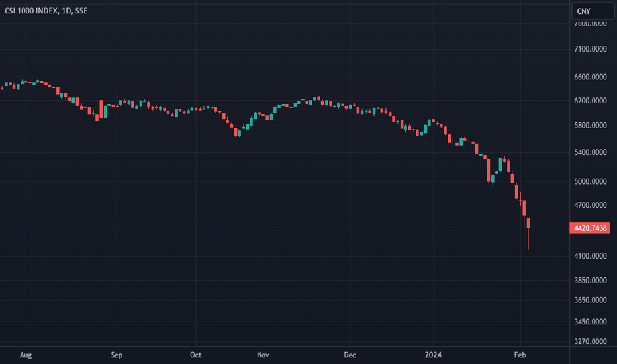
Task: Click the 5000.0000 price axis label
Action: (x=590, y=181)
